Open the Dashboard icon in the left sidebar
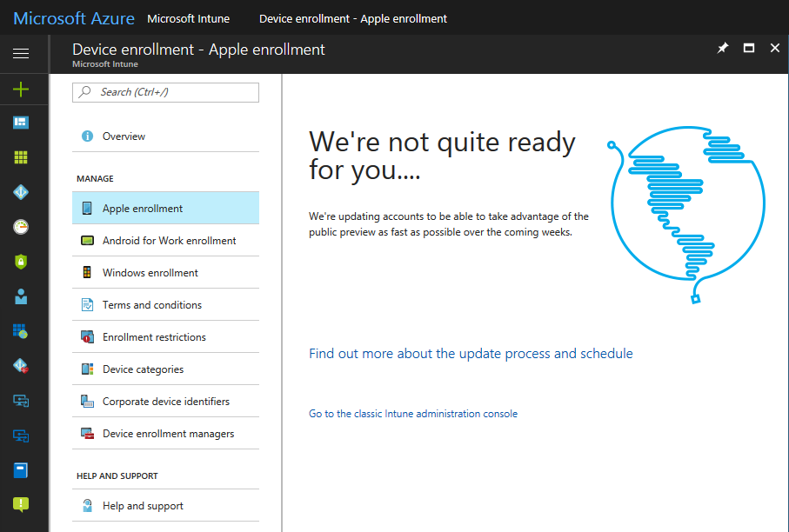Image resolution: width=789 pixels, height=532 pixels. click(x=21, y=123)
